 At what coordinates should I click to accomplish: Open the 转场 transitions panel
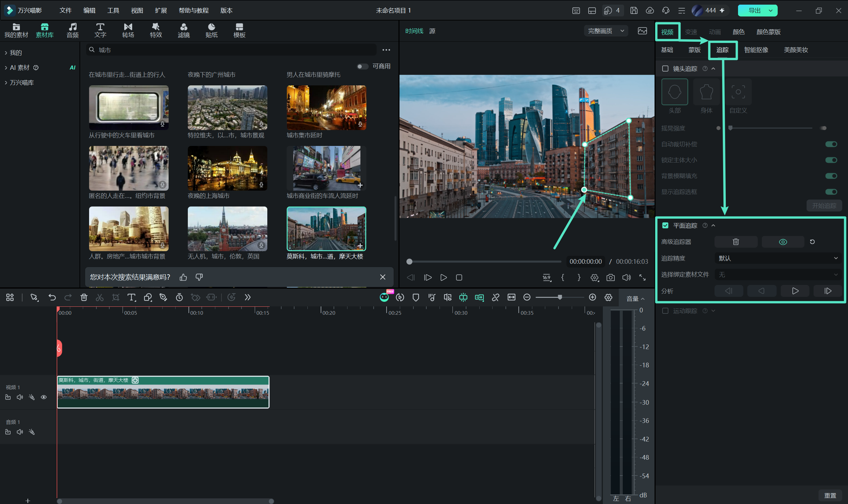tap(128, 30)
